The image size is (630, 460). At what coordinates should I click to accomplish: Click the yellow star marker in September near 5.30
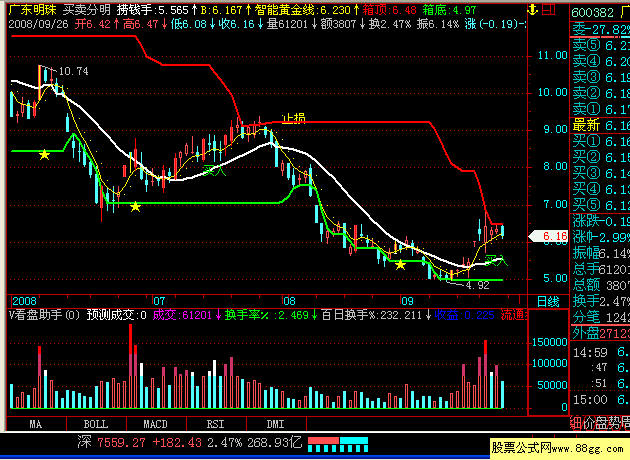[x=400, y=265]
